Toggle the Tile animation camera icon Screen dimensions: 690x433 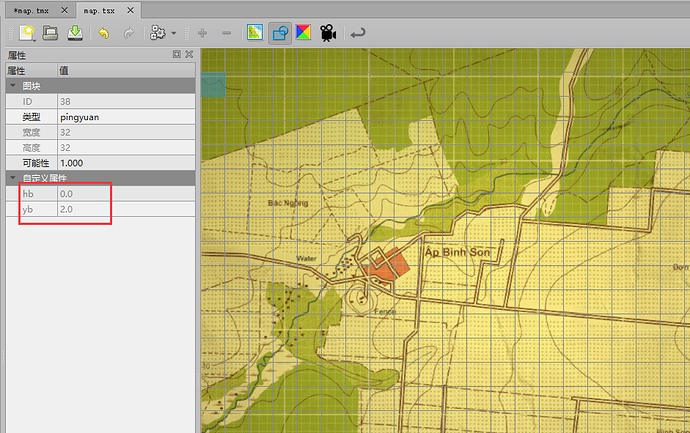(327, 33)
